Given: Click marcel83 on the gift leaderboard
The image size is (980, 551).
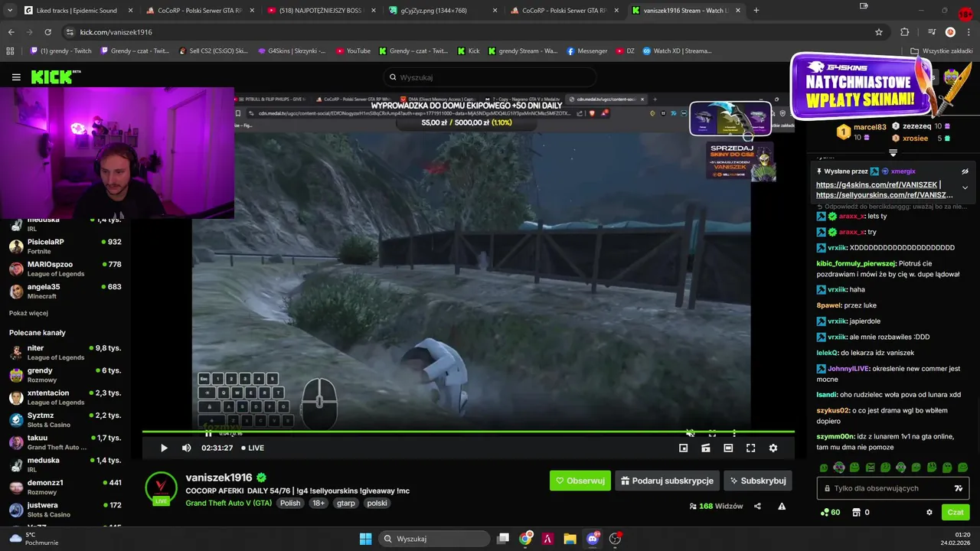Looking at the screenshot, I should tap(870, 127).
